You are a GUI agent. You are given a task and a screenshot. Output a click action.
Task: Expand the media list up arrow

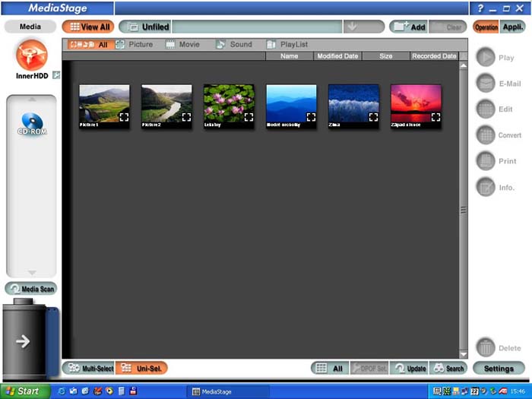tap(32, 100)
